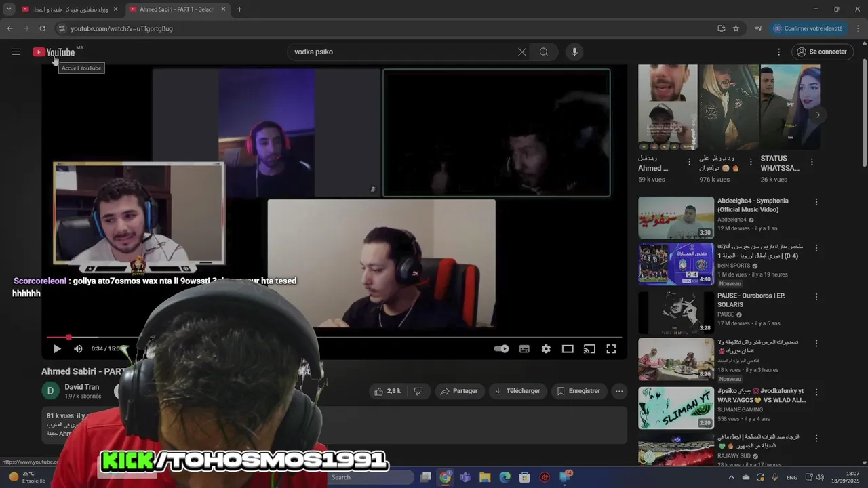Close the Ahmed Sabiri tab
The width and height of the screenshot is (868, 488).
pyautogui.click(x=224, y=9)
